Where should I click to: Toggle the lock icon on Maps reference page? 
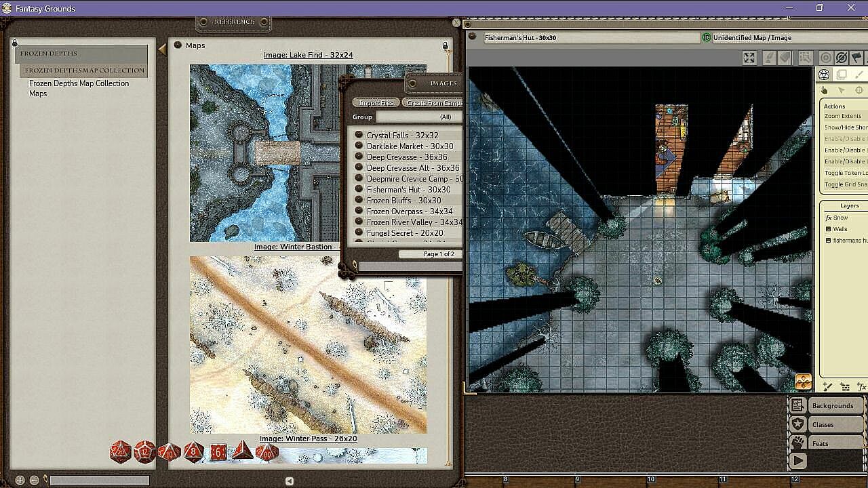[446, 46]
